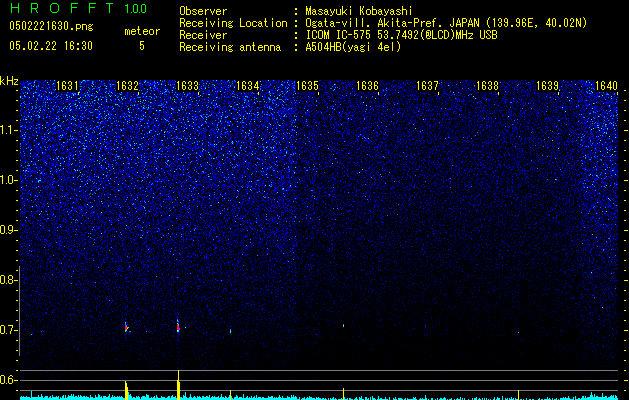Click the 1640 time axis label
The height and width of the screenshot is (400, 629).
coord(606,86)
